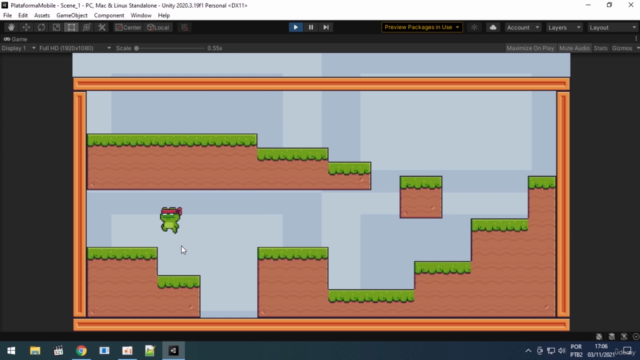Open the custom editor tools icon
Screen dimensions: 640x360
coord(102,27)
